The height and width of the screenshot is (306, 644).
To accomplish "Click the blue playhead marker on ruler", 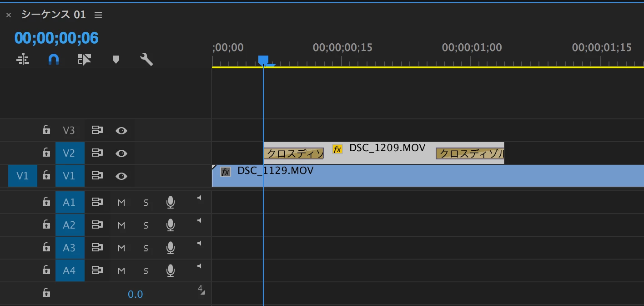I will [x=263, y=60].
